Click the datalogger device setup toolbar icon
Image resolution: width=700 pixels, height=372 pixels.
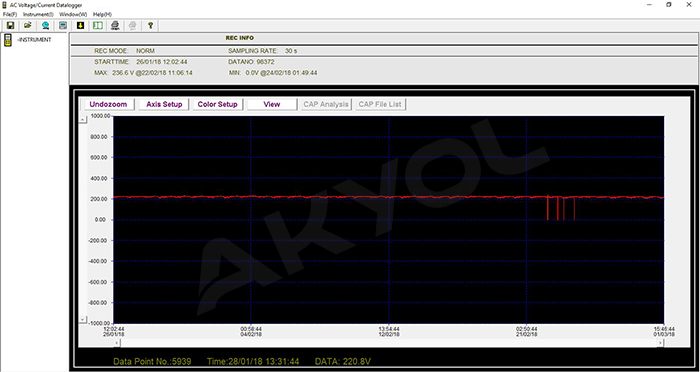pos(63,25)
